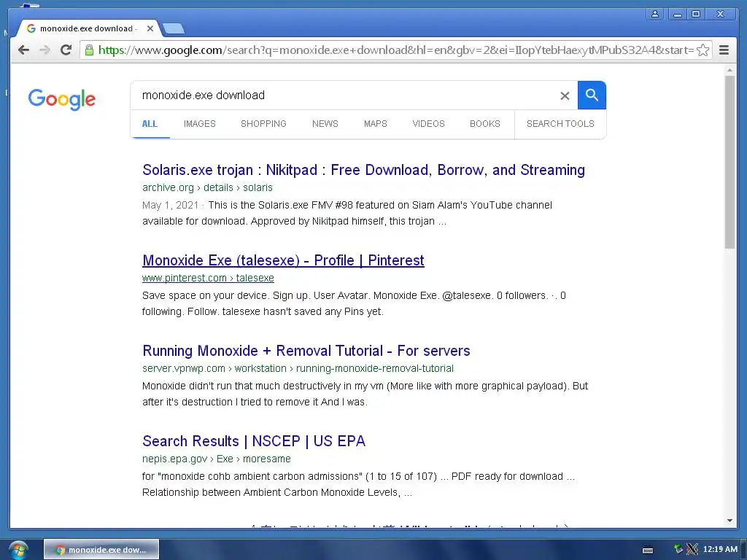The width and height of the screenshot is (747, 560).
Task: Click the May 1, 2021 date text
Action: click(x=170, y=205)
